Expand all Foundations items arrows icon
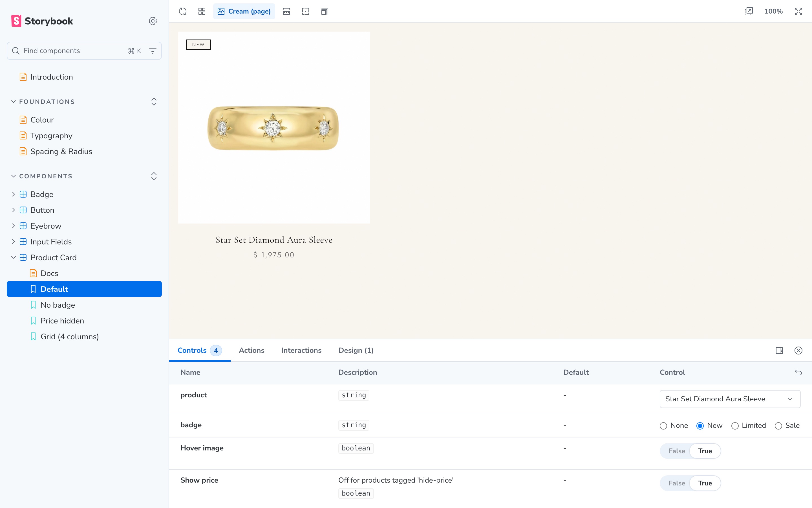This screenshot has height=508, width=812. click(x=154, y=102)
